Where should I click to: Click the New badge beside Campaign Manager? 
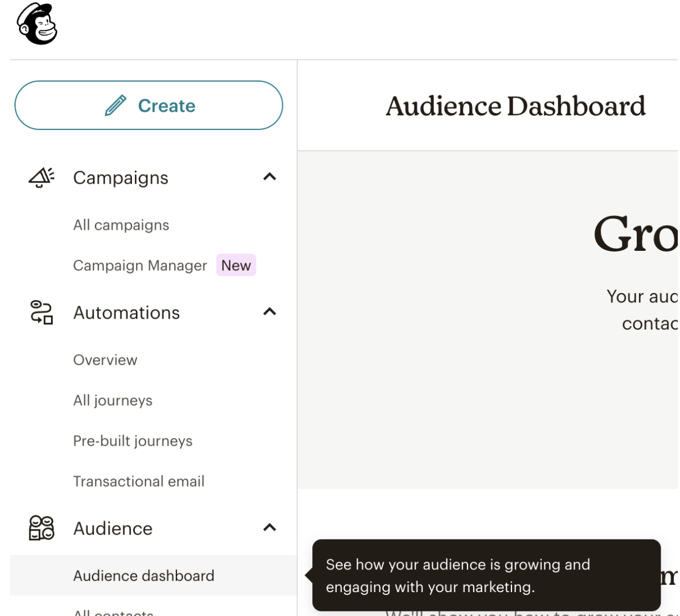click(x=236, y=265)
